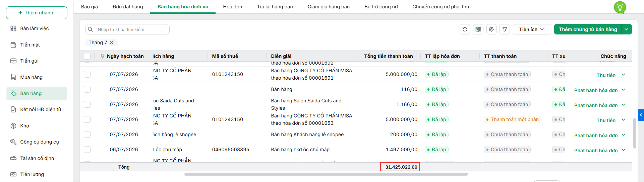644x182 pixels.
Task: Expand the actions arrow for the 200.000,00 row
Action: coord(623,135)
